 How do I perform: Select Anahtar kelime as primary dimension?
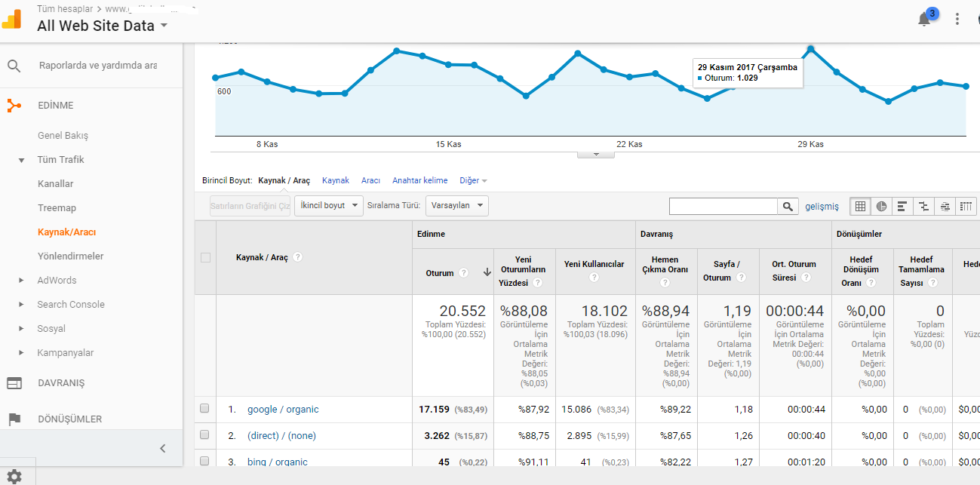[x=419, y=180]
